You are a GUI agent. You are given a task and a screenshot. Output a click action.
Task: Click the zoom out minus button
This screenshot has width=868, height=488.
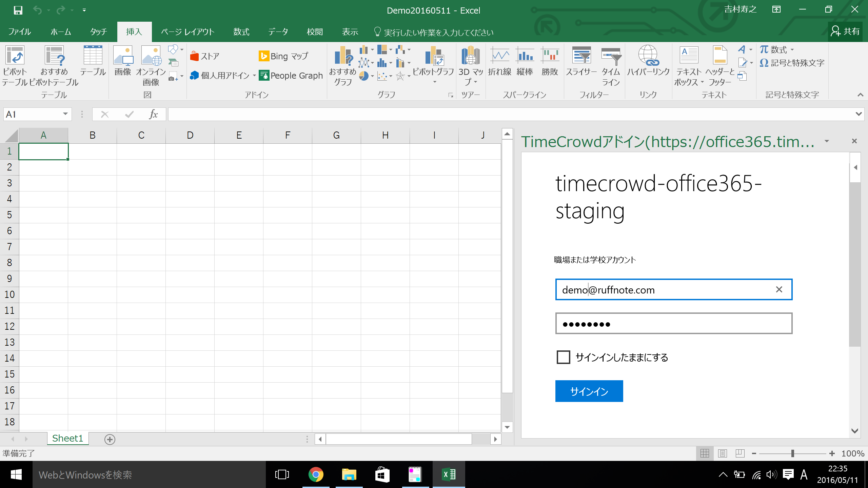click(x=754, y=453)
